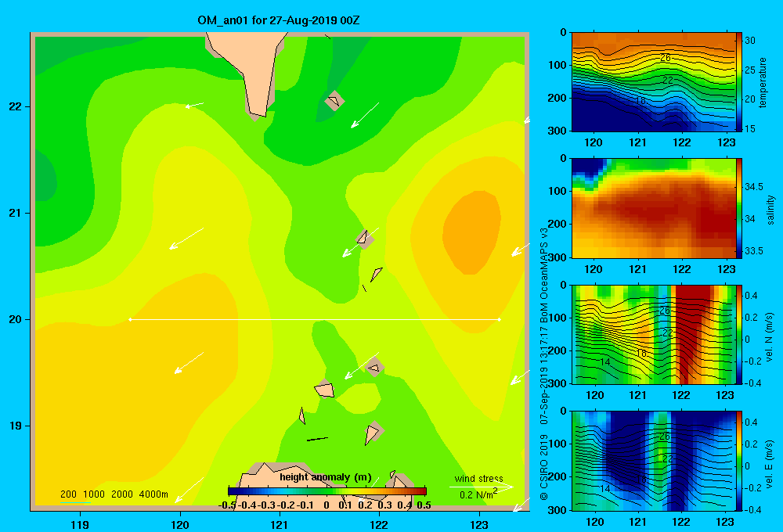783x532 pixels.
Task: Click latitude label '19' on main map axis
Action: [16, 426]
